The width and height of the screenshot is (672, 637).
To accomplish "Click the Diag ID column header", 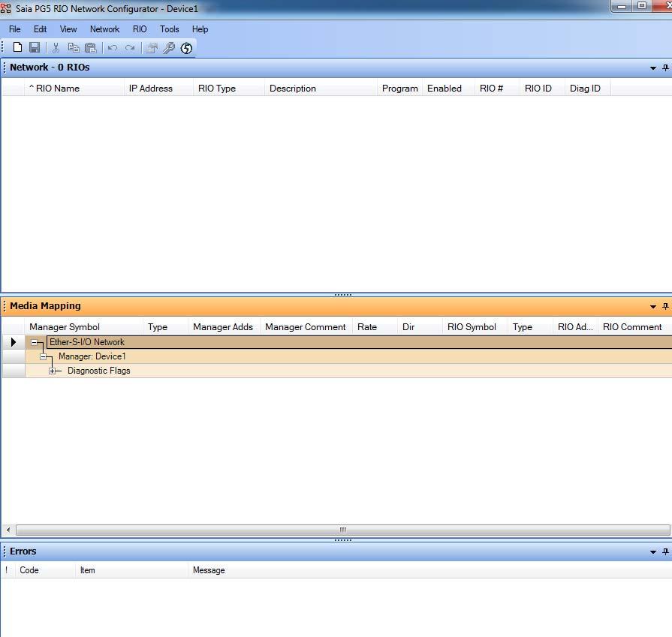I will tap(588, 89).
